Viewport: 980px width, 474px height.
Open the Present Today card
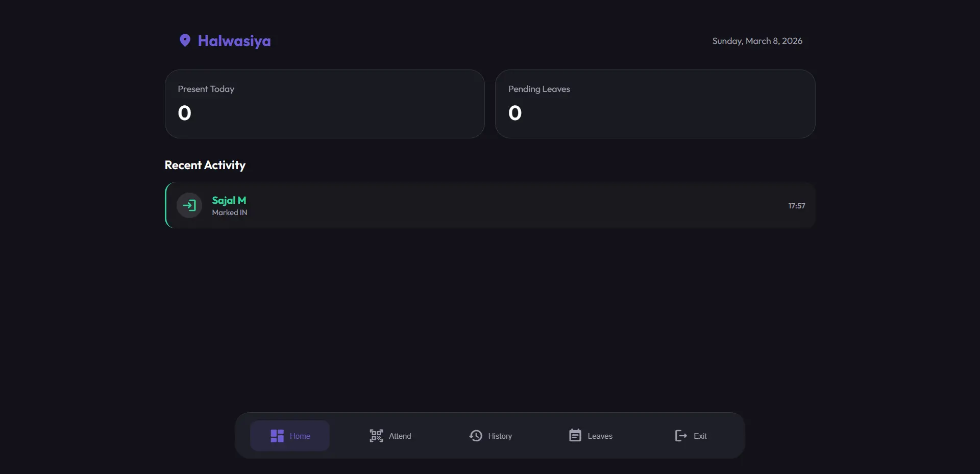click(x=325, y=104)
